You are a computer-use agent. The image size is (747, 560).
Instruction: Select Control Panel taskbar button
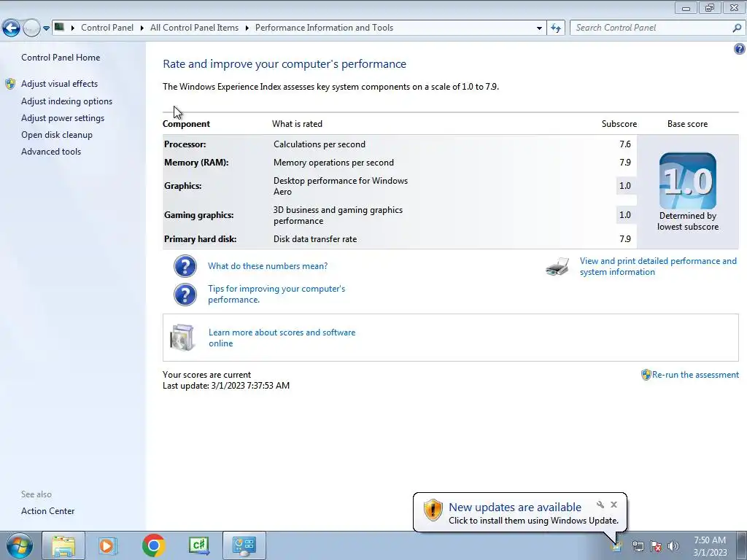pyautogui.click(x=244, y=545)
